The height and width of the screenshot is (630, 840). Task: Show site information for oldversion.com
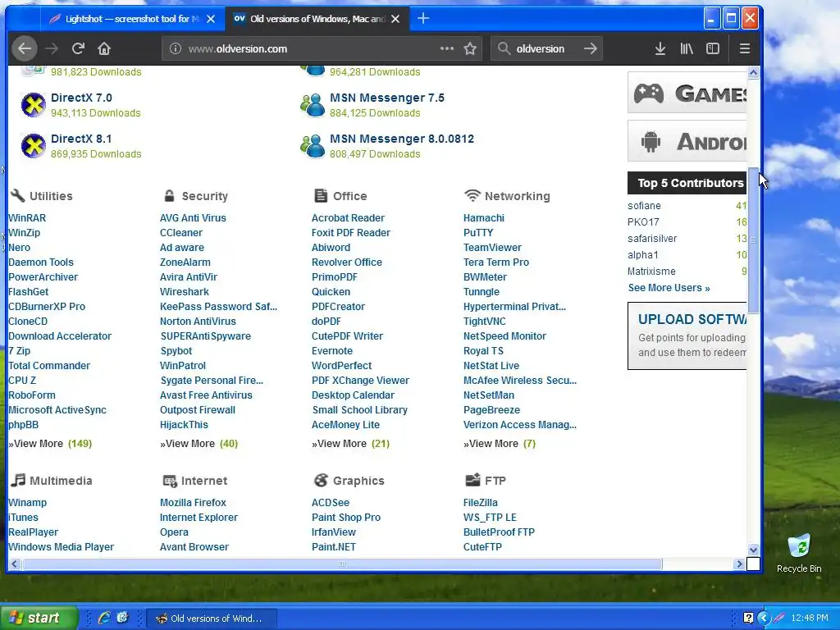176,48
